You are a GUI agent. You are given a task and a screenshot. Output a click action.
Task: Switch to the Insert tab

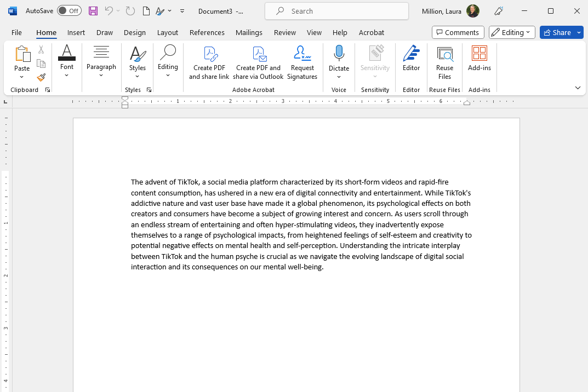(x=76, y=32)
